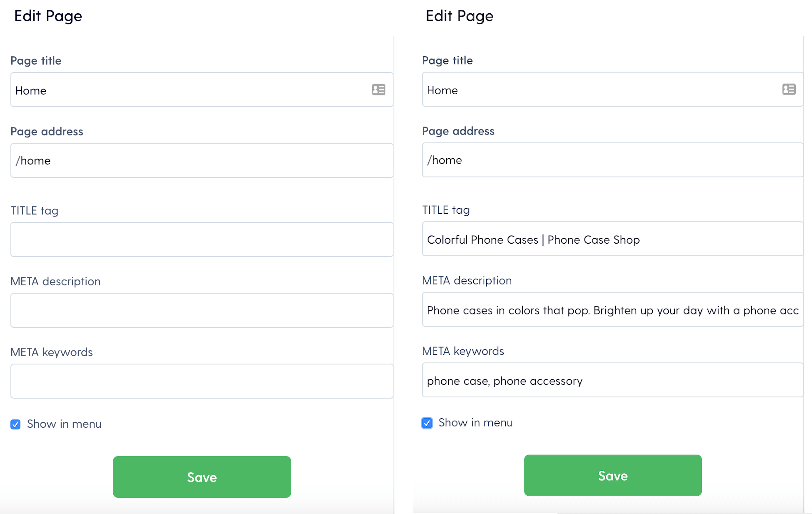Viewport: 812px width, 514px height.
Task: Focus the Home text in right Page title field
Action: 442,90
